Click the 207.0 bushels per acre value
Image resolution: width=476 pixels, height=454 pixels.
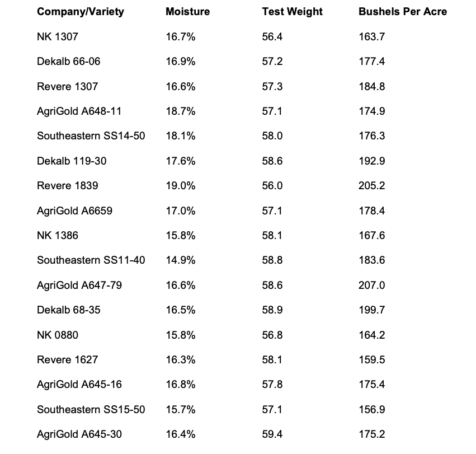click(371, 285)
